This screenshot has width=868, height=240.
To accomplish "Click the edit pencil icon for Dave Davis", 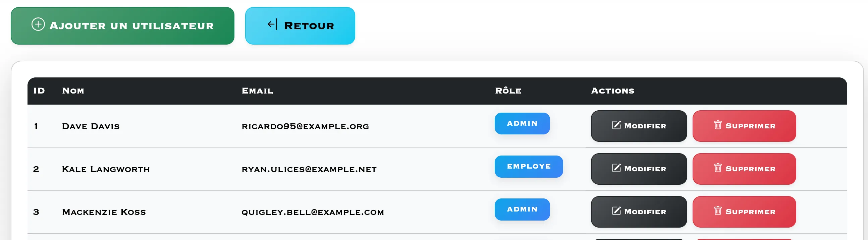I will pos(616,125).
